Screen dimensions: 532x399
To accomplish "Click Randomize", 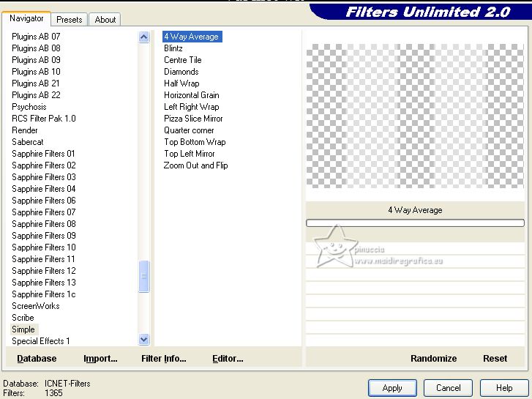I will 433,359.
